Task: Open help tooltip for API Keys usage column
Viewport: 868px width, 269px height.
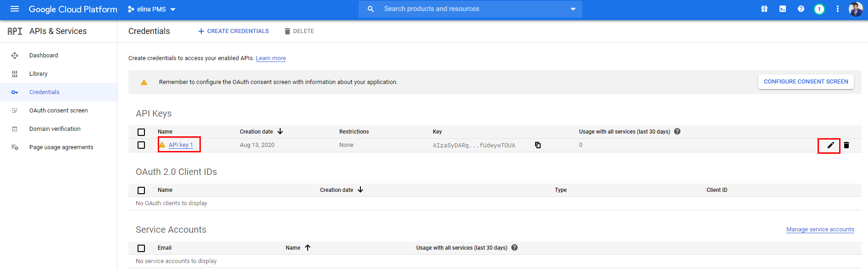Action: pyautogui.click(x=677, y=131)
